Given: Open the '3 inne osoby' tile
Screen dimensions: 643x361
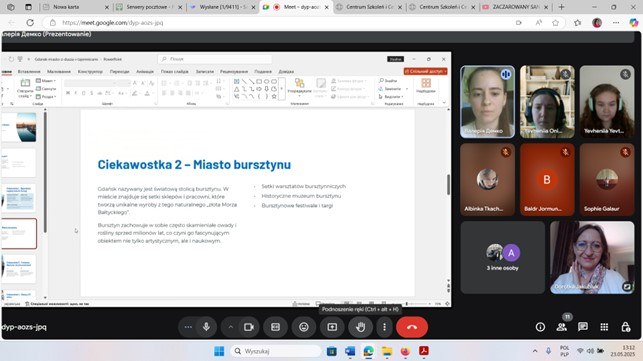Looking at the screenshot, I should click(503, 258).
